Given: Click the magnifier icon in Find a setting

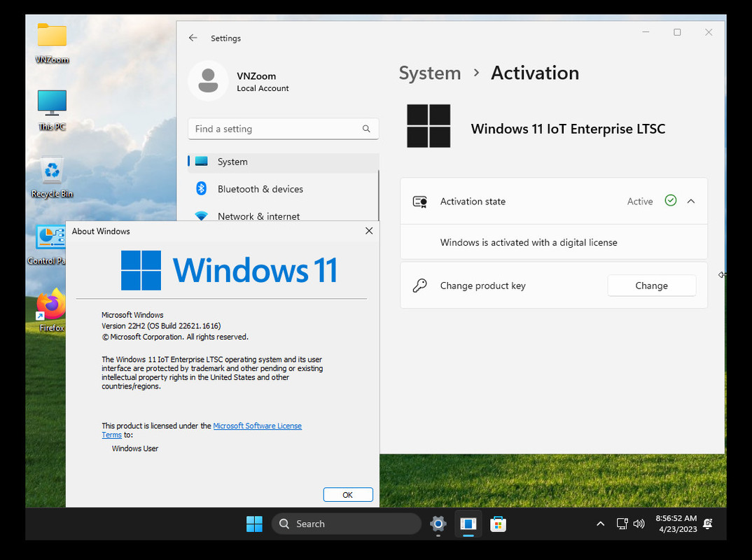Looking at the screenshot, I should click(366, 129).
